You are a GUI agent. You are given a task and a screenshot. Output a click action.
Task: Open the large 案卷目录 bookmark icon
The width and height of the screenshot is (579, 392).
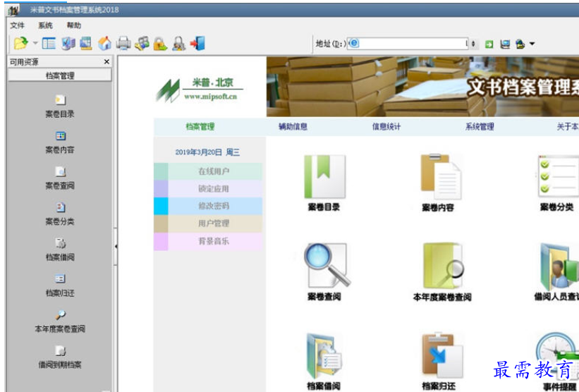click(324, 176)
